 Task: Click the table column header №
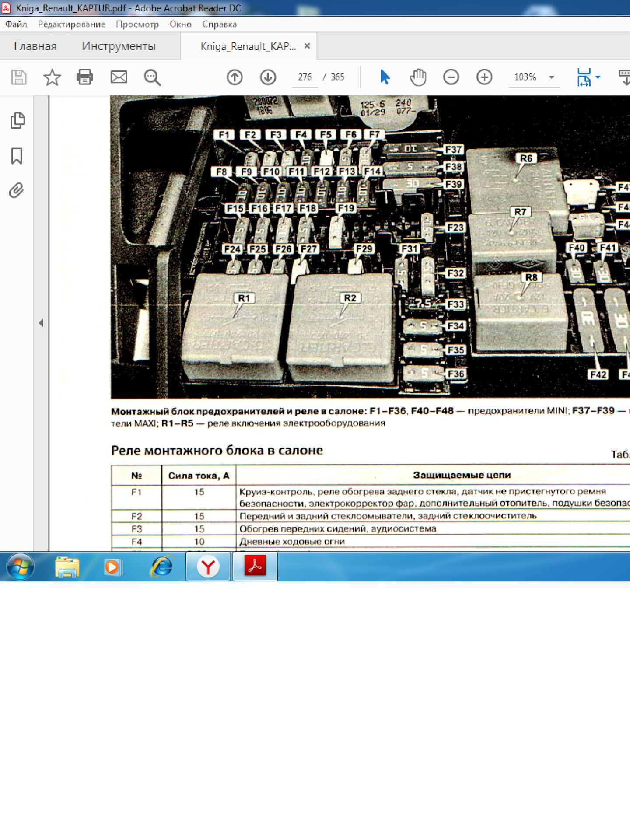point(136,476)
